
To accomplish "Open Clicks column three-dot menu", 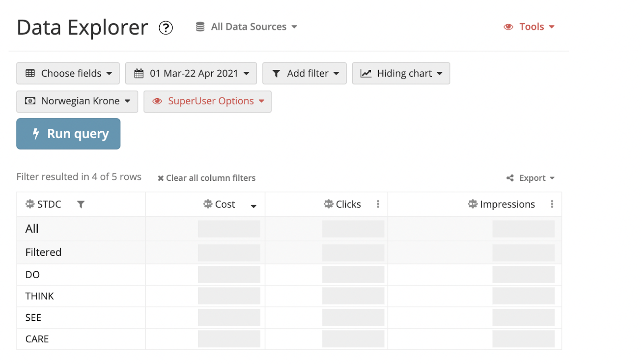I will 378,204.
